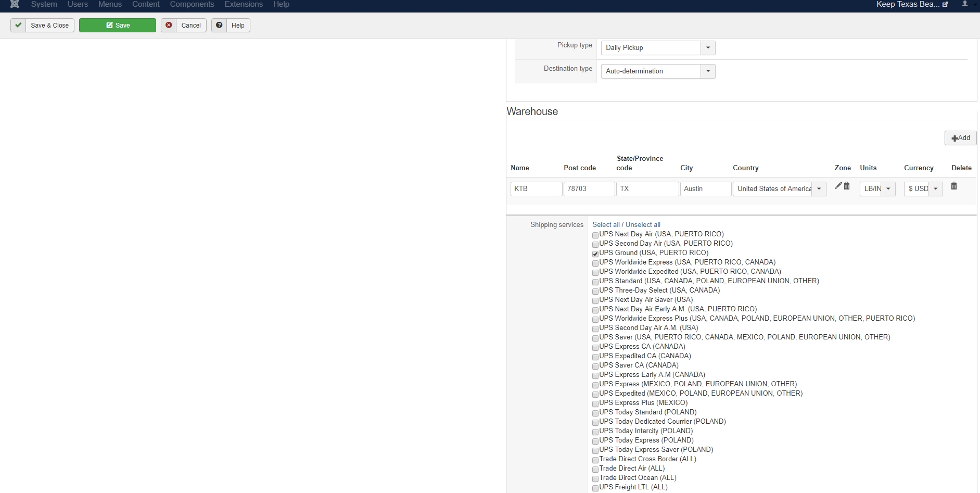The height and width of the screenshot is (493, 980).
Task: Check UPS Worldwide Express Plus checkbox
Action: (595, 320)
